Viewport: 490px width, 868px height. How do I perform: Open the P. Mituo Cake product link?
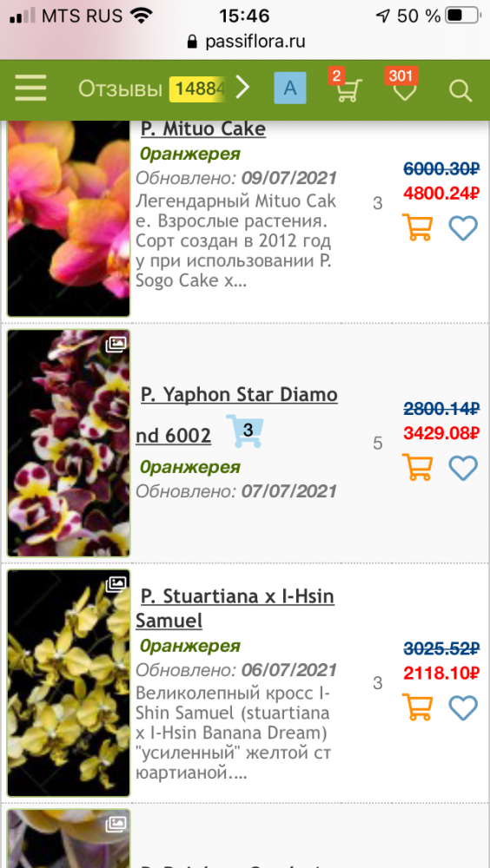pyautogui.click(x=203, y=129)
